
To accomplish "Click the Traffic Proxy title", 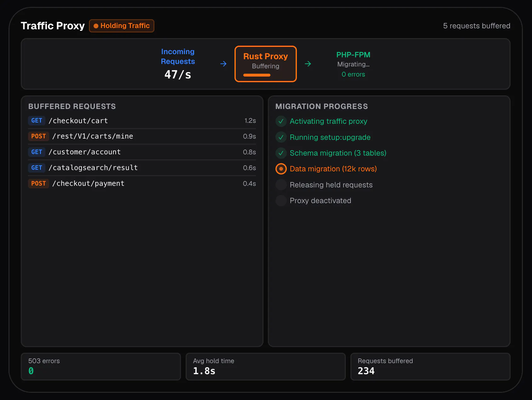I will tap(53, 26).
